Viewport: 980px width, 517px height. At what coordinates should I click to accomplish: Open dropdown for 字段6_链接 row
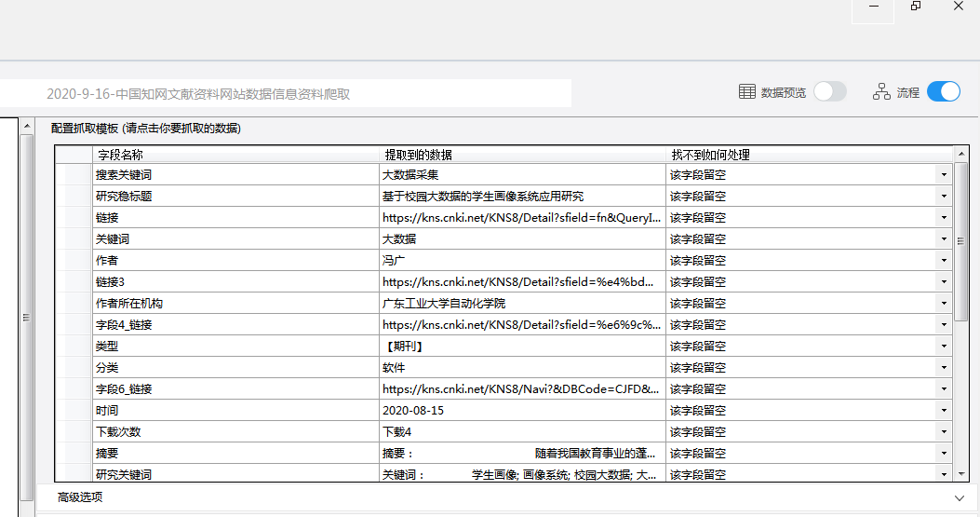(944, 388)
